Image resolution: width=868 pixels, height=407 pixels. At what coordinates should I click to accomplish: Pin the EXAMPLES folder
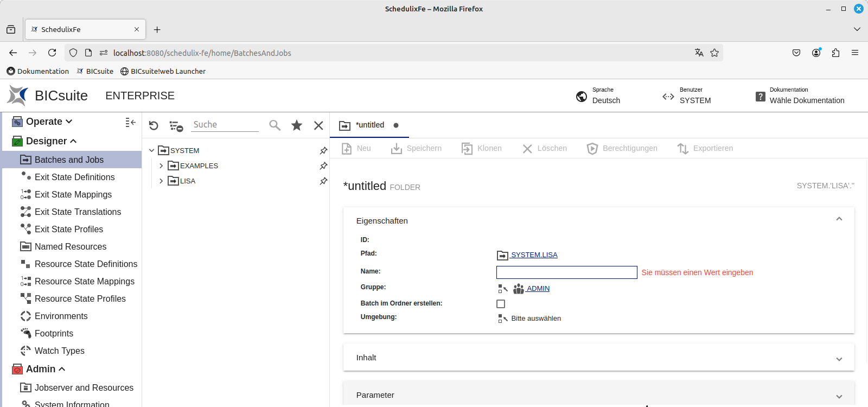(x=323, y=166)
